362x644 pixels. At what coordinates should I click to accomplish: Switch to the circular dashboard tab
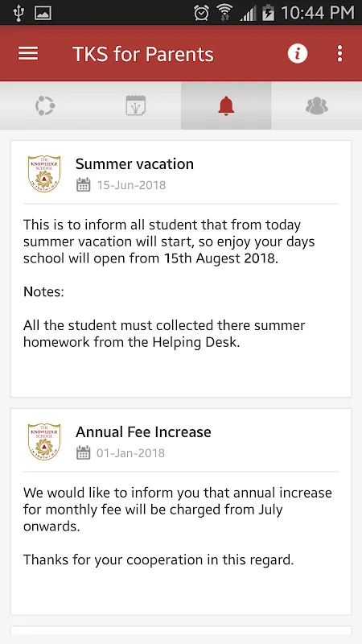(45, 106)
